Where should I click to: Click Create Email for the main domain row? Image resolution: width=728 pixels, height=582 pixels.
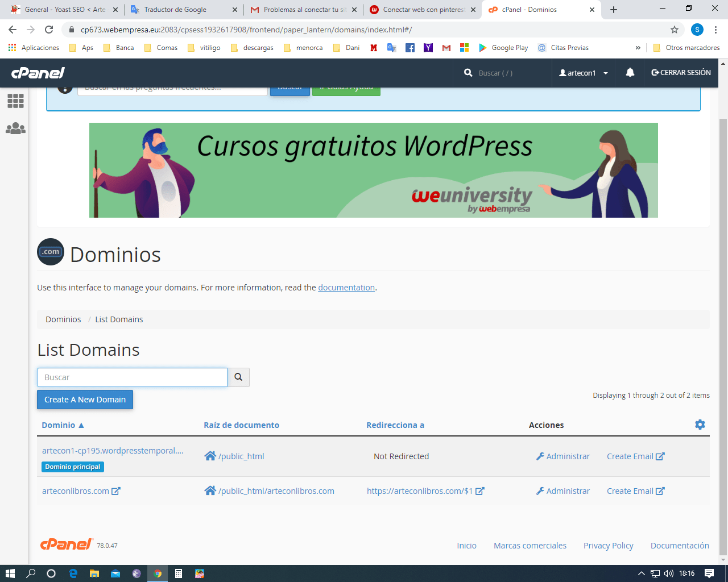[635, 456]
